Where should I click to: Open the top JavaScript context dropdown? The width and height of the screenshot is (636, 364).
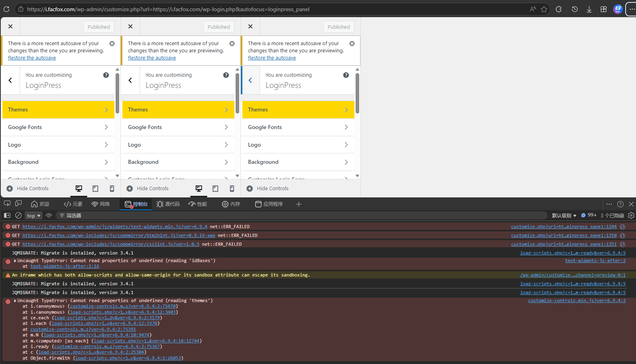click(x=34, y=215)
